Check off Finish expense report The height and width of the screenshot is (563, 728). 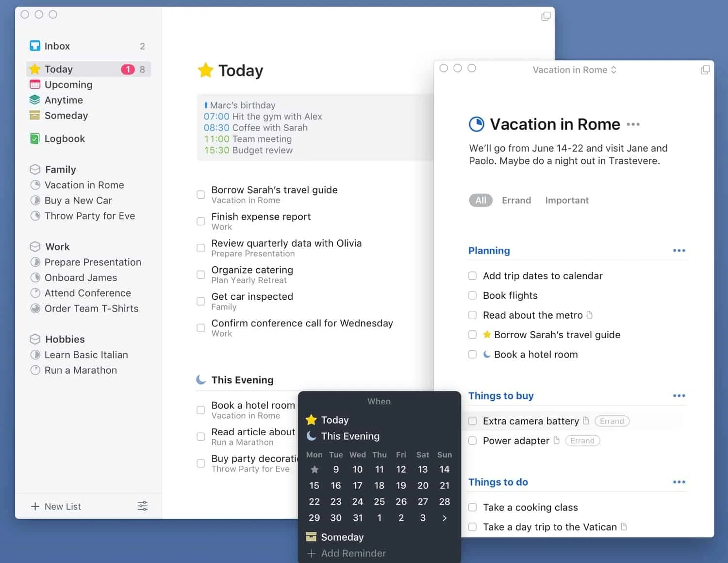[200, 222]
